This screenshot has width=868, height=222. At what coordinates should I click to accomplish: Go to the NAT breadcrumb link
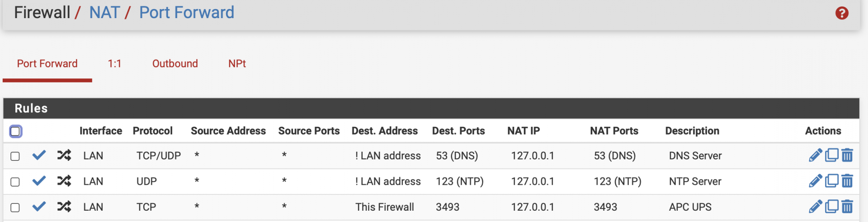[104, 13]
